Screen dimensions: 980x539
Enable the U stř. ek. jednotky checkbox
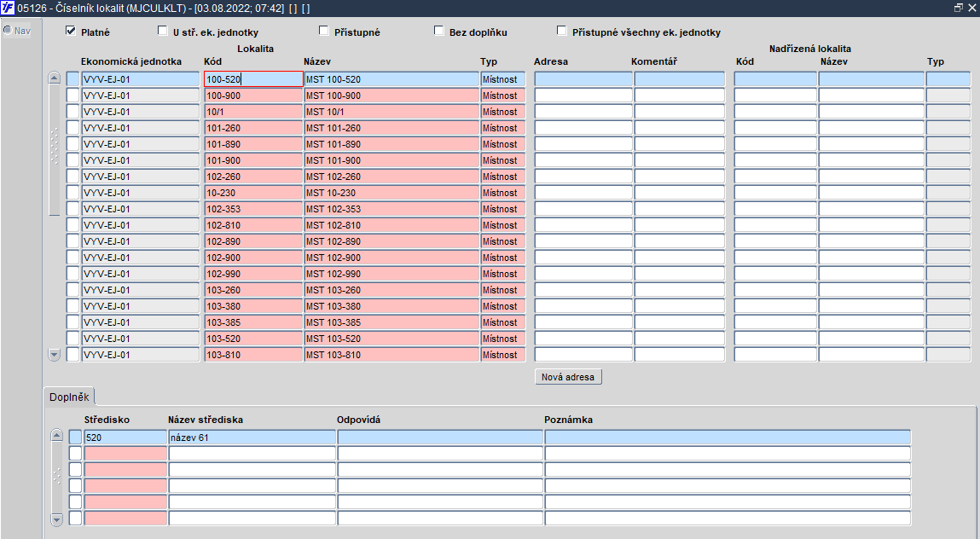[x=163, y=31]
